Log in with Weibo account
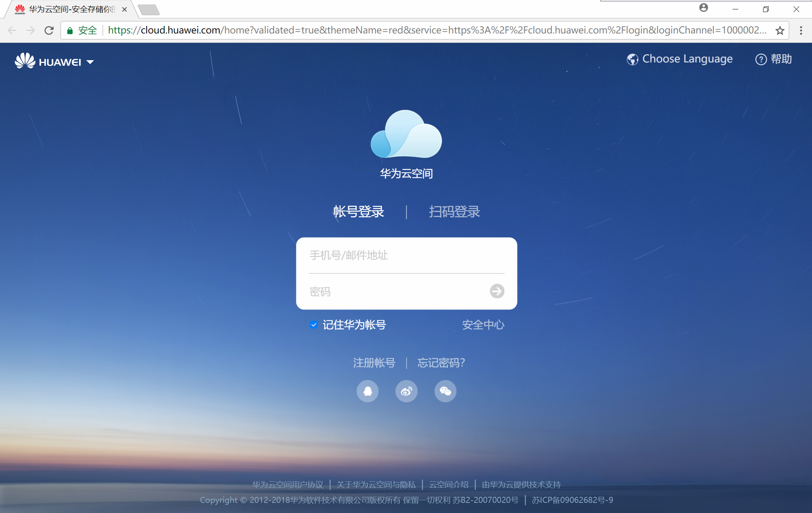This screenshot has height=513, width=812. pyautogui.click(x=406, y=391)
